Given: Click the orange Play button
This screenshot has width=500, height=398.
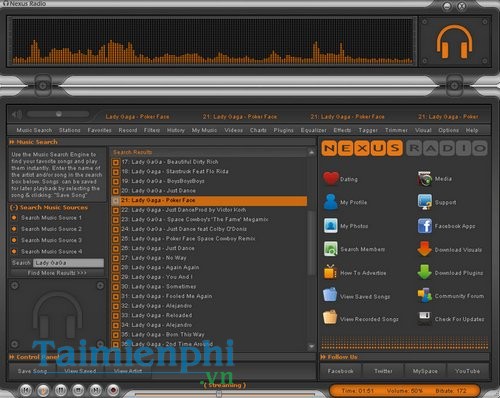Looking at the screenshot, I should point(43,390).
